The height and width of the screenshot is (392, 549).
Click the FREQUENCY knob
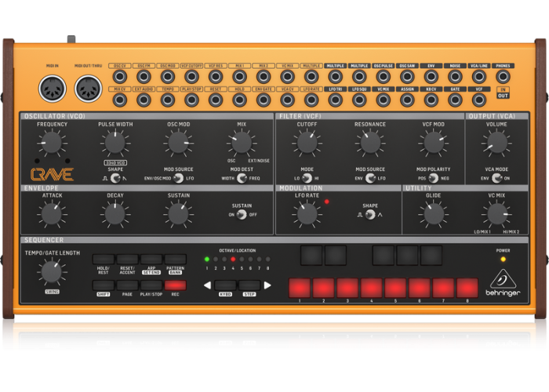click(52, 143)
